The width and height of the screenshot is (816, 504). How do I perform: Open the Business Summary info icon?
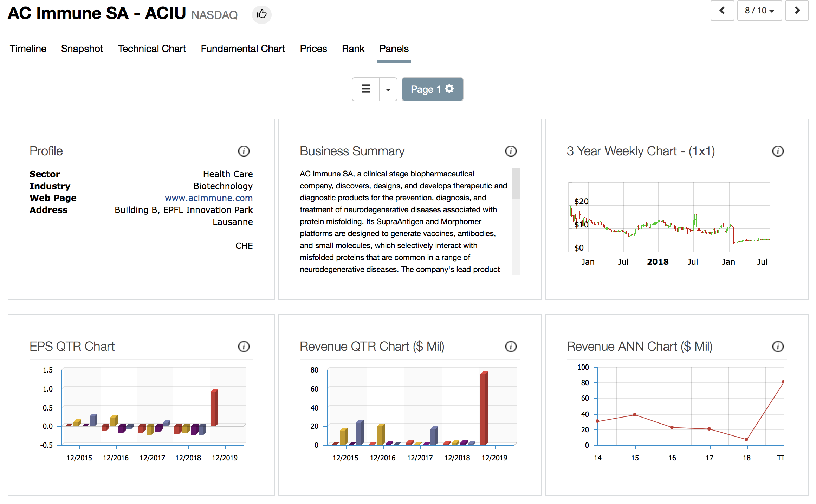511,151
